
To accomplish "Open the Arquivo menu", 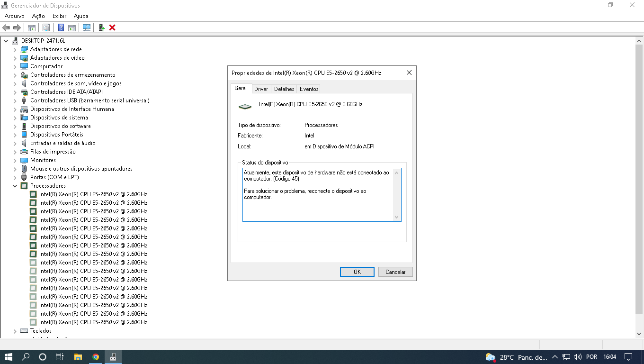I will coord(15,16).
